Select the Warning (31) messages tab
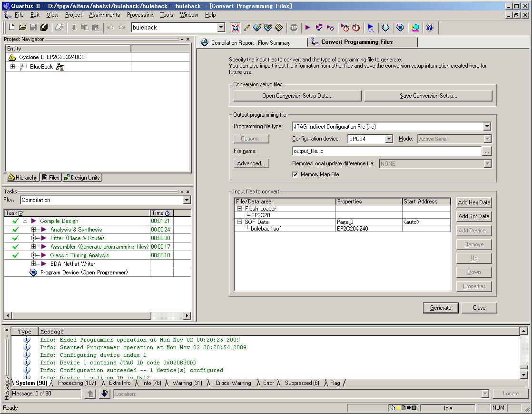The width and height of the screenshot is (532, 414). click(187, 383)
